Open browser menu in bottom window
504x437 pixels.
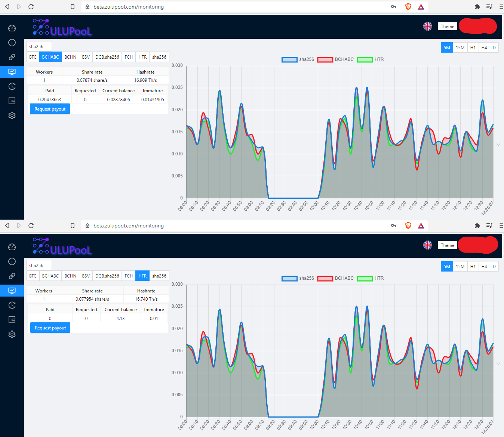(501, 226)
